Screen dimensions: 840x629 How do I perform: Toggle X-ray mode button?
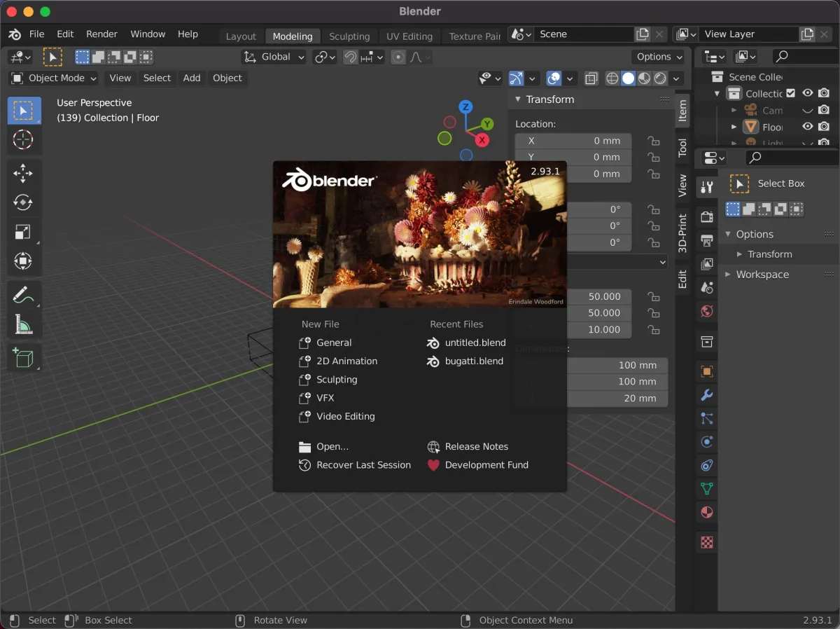[591, 78]
